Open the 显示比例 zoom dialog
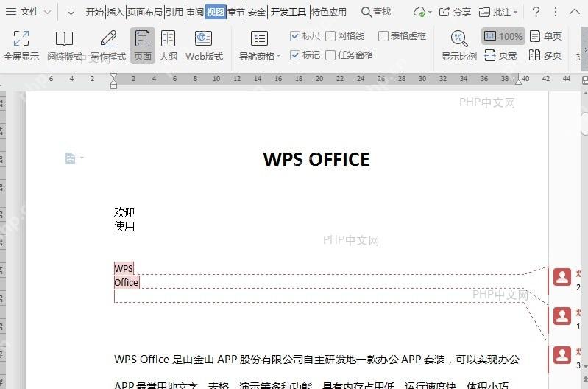This screenshot has height=389, width=588. pos(459,46)
